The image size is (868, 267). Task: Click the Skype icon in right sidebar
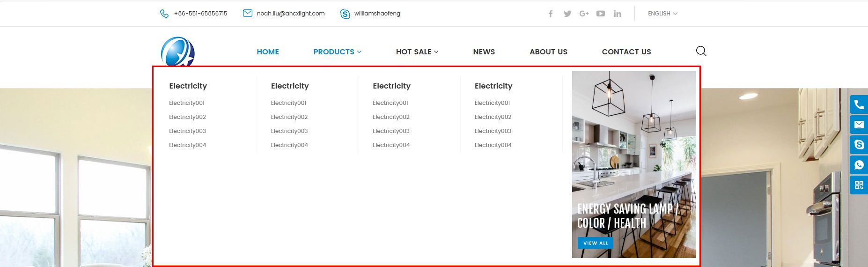[859, 144]
